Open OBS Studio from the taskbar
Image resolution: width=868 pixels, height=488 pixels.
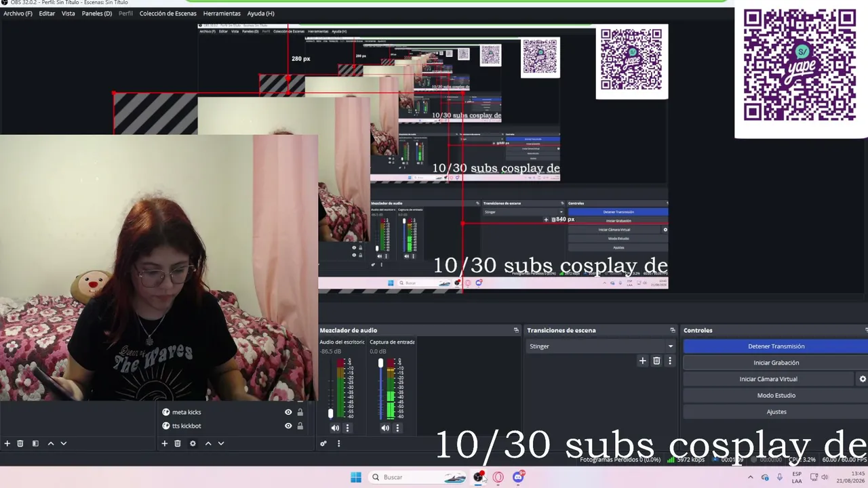(x=479, y=477)
